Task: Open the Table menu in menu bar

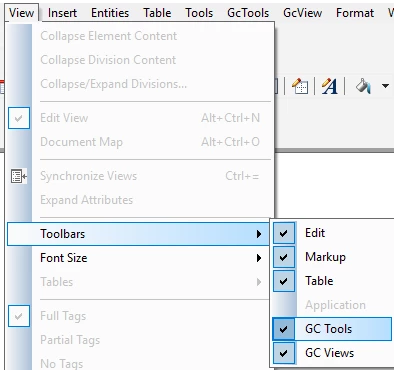Action: 157,13
